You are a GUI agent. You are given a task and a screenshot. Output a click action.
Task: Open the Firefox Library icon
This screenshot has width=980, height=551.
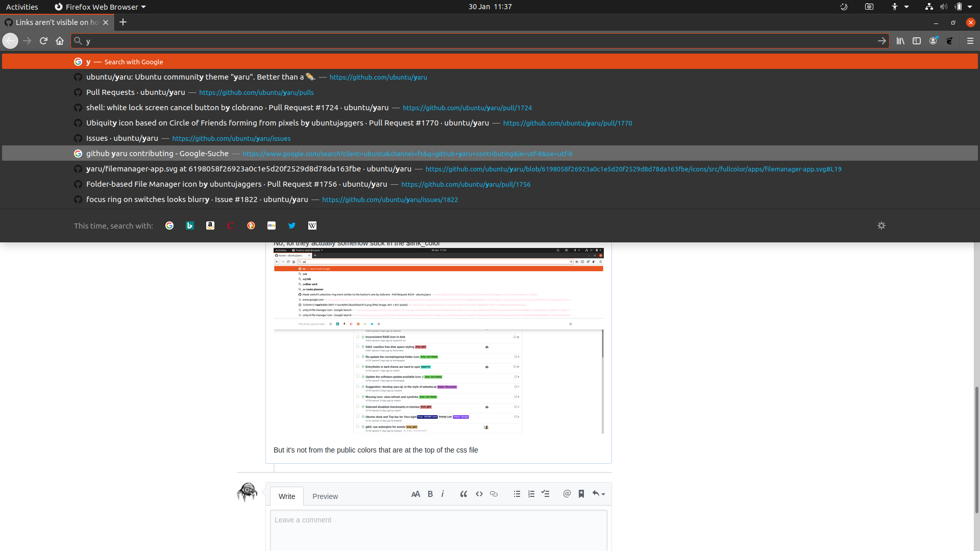coord(900,41)
